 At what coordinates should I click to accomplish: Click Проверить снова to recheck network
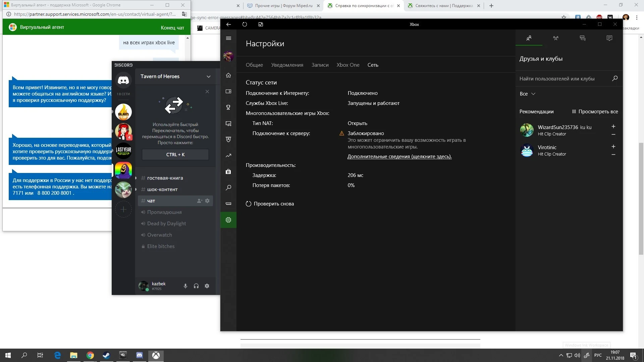(270, 204)
